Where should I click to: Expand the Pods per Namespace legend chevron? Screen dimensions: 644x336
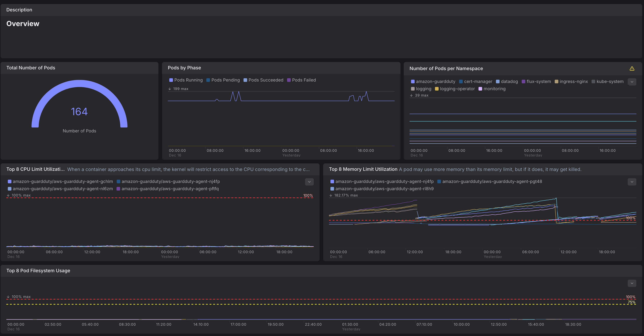click(x=632, y=82)
